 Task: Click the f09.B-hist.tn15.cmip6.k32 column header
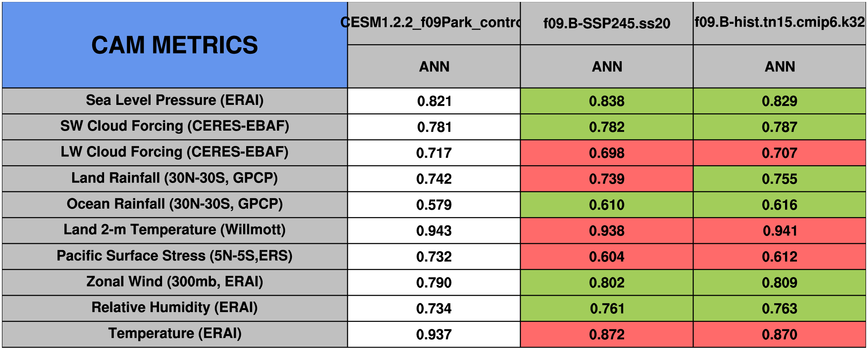[780, 23]
